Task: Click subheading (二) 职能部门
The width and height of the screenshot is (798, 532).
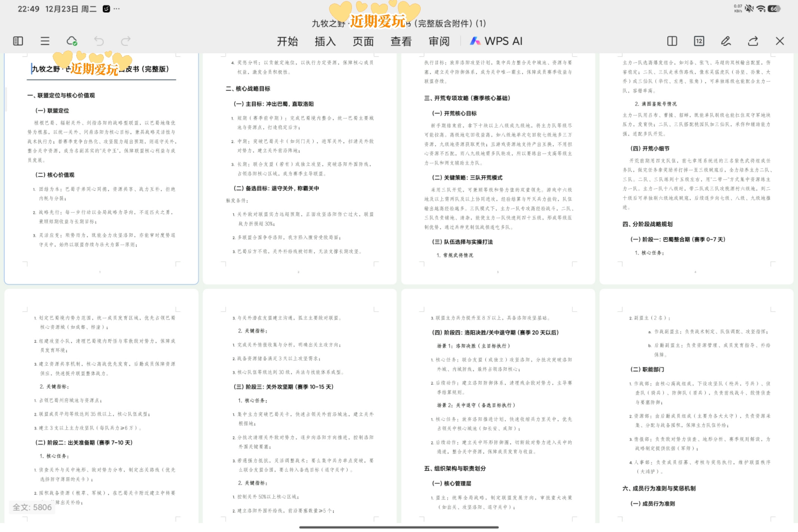Action: 647,369
